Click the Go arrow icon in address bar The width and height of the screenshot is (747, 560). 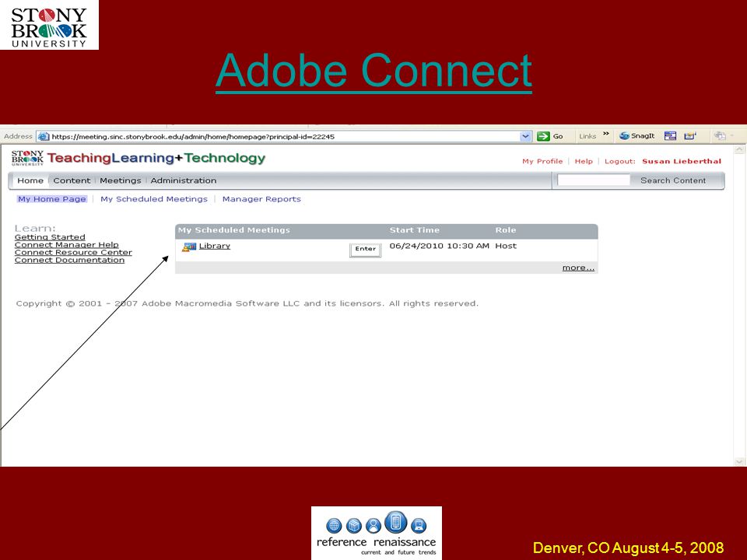(x=543, y=136)
